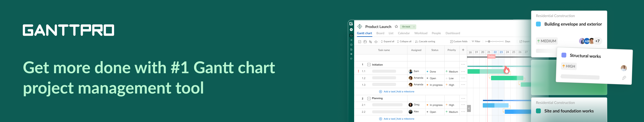Click the red exclamation mark on task 1.1
Screen dimensions: 644x122
(359, 71)
